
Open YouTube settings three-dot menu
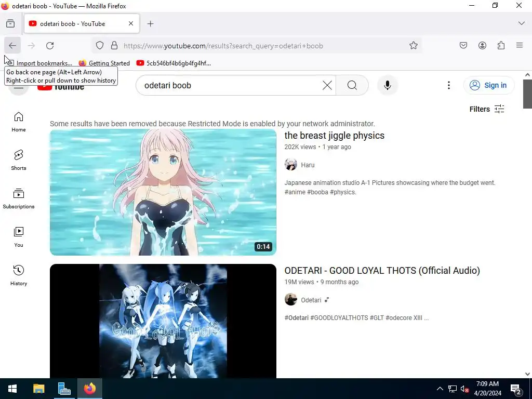pyautogui.click(x=448, y=85)
